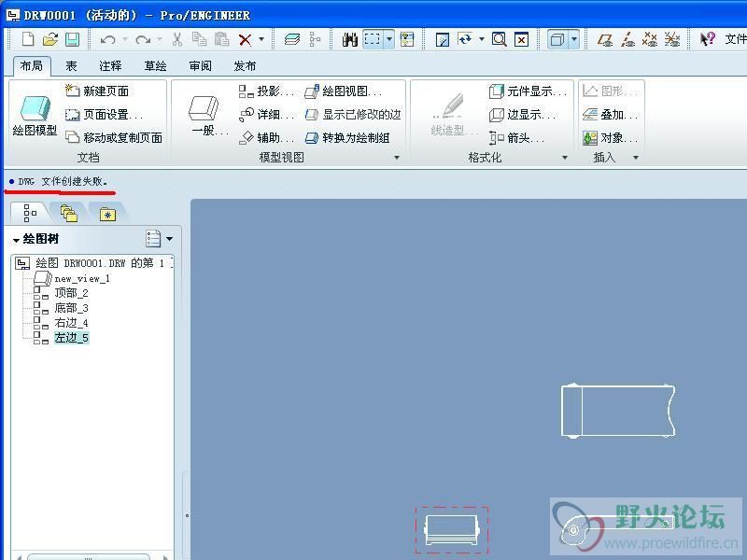Open the delete icon dropdown arrow
747x560 pixels.
tap(261, 39)
